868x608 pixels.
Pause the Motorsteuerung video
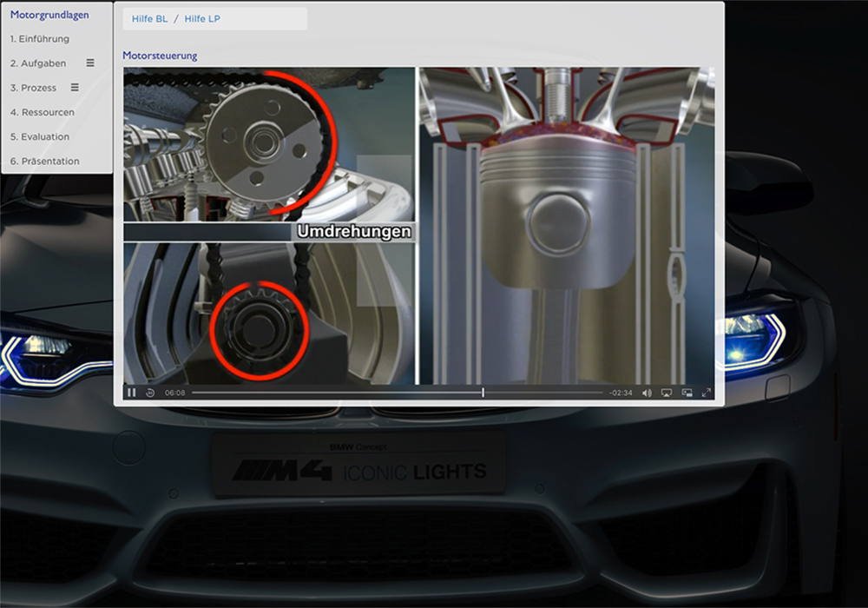131,393
